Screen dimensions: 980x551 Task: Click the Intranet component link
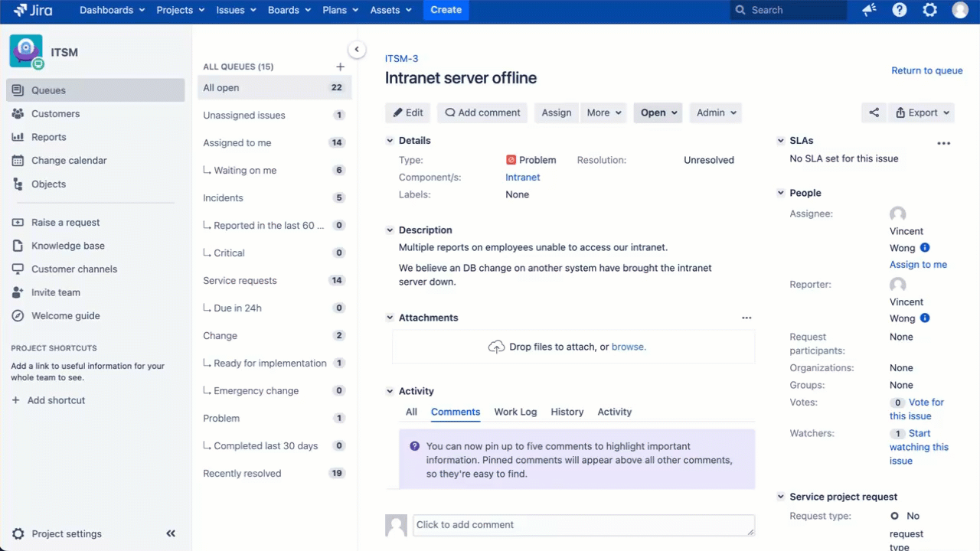[523, 178]
